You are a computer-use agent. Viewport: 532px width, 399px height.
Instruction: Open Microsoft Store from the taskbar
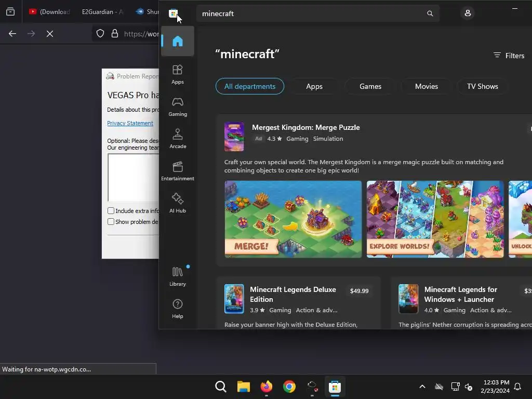pyautogui.click(x=335, y=387)
